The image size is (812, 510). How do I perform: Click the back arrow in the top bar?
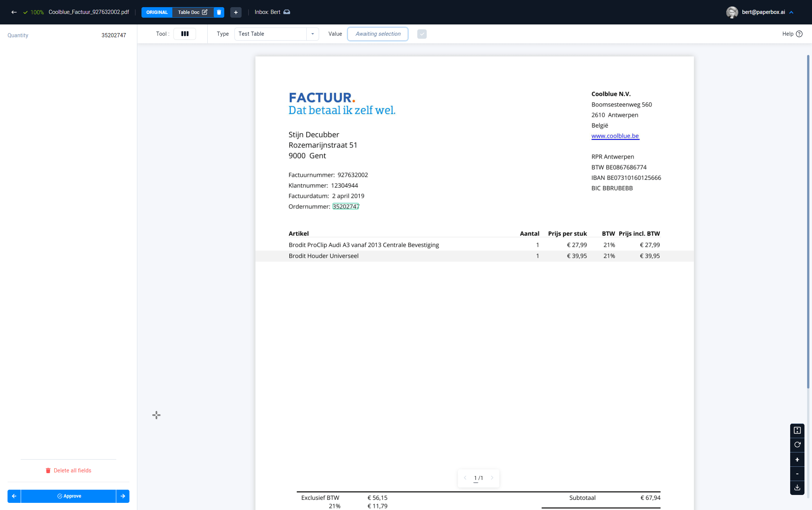(14, 12)
